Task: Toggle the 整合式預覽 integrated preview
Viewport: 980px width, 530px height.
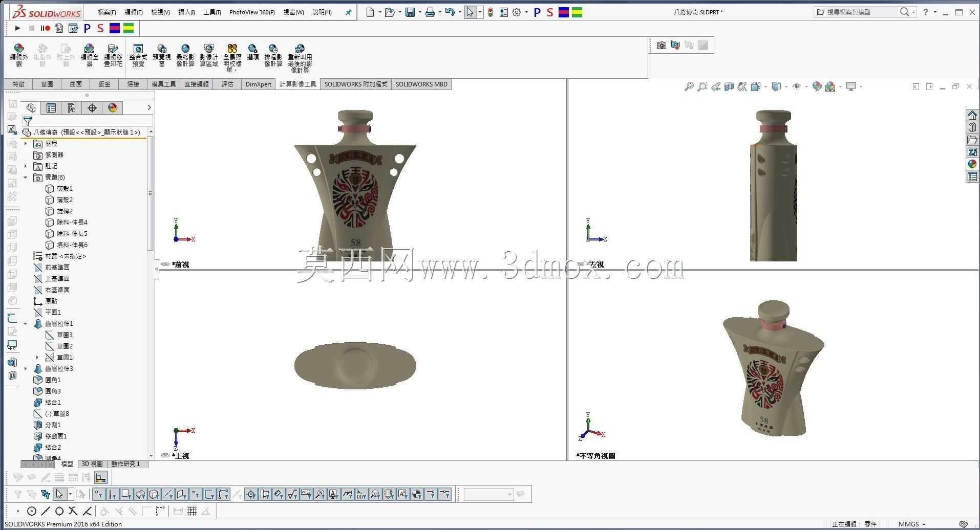Action: (x=138, y=55)
